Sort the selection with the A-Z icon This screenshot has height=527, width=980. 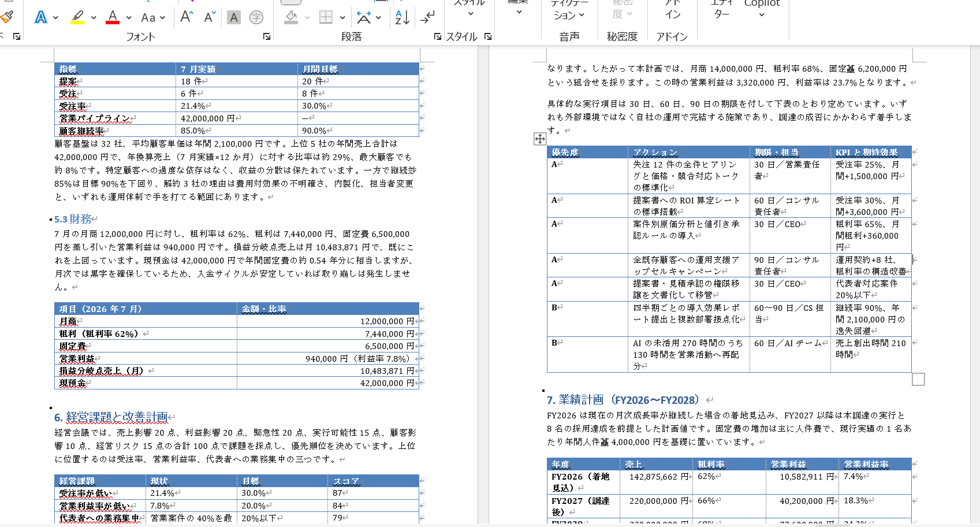402,17
